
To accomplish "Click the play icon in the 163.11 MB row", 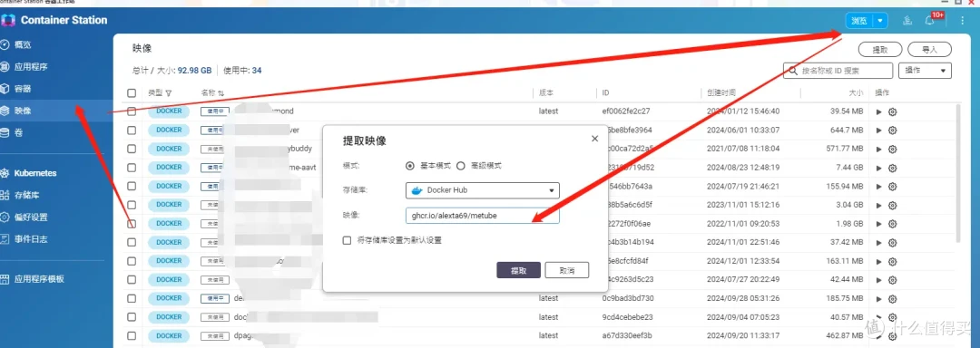I will click(878, 261).
